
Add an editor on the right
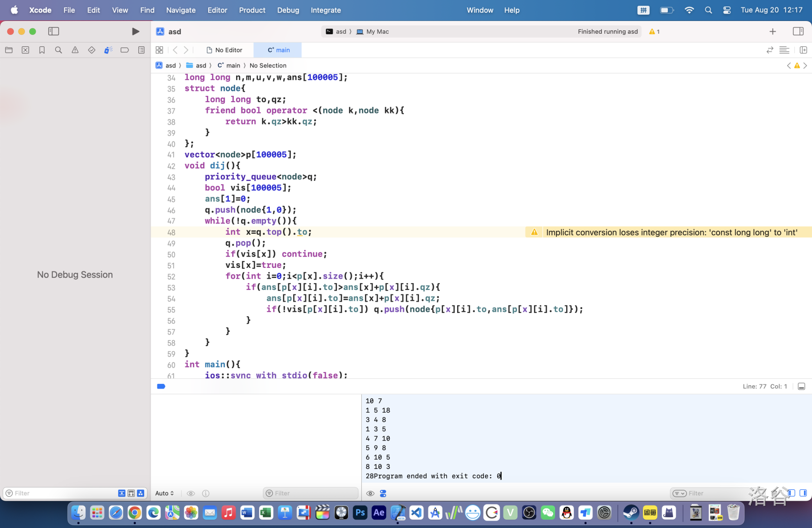pyautogui.click(x=803, y=50)
